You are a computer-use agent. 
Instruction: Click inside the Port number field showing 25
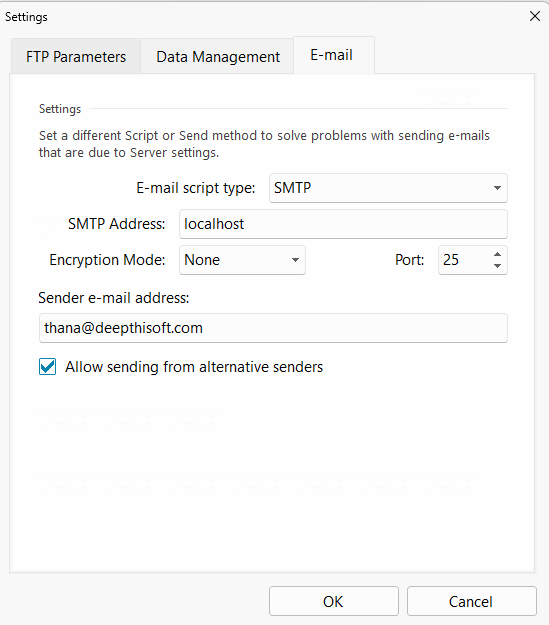click(x=464, y=260)
